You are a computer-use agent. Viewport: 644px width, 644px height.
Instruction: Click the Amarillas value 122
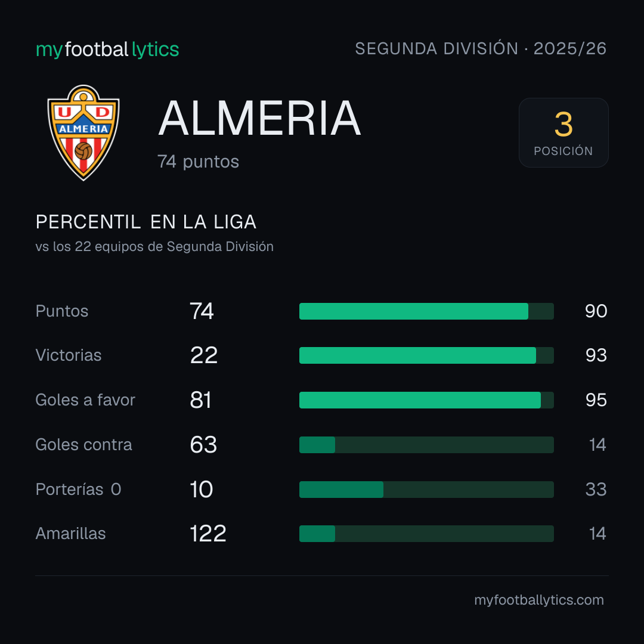point(208,534)
